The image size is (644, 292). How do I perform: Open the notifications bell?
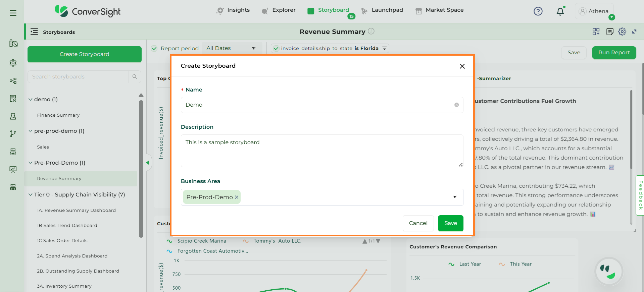(x=560, y=12)
